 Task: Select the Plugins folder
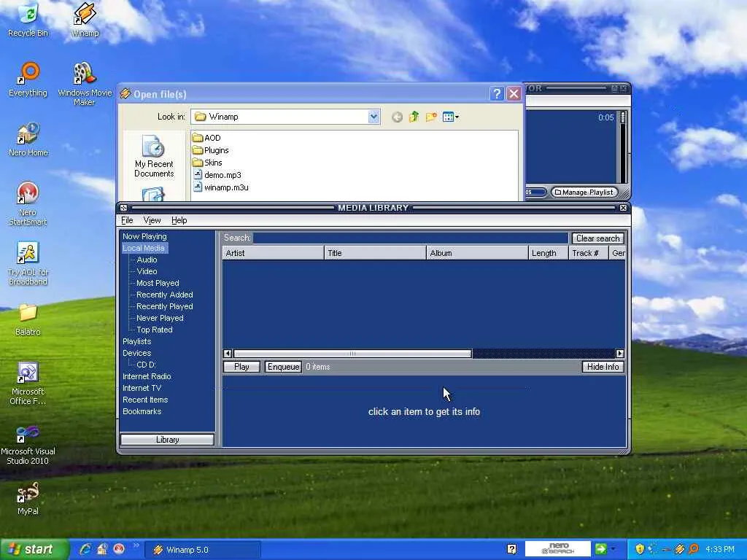coord(211,150)
